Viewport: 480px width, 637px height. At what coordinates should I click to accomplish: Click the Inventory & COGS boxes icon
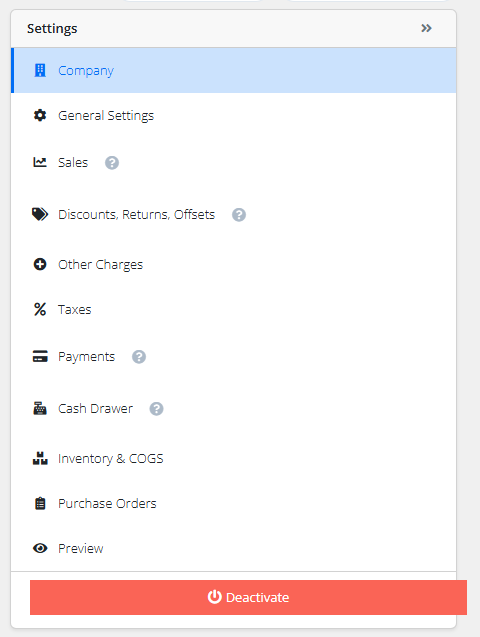[40, 458]
